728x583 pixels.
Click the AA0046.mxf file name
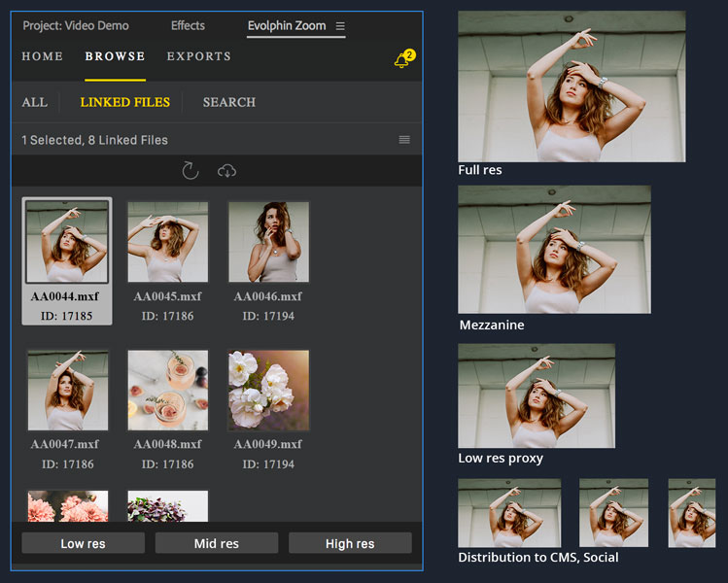[x=268, y=296]
